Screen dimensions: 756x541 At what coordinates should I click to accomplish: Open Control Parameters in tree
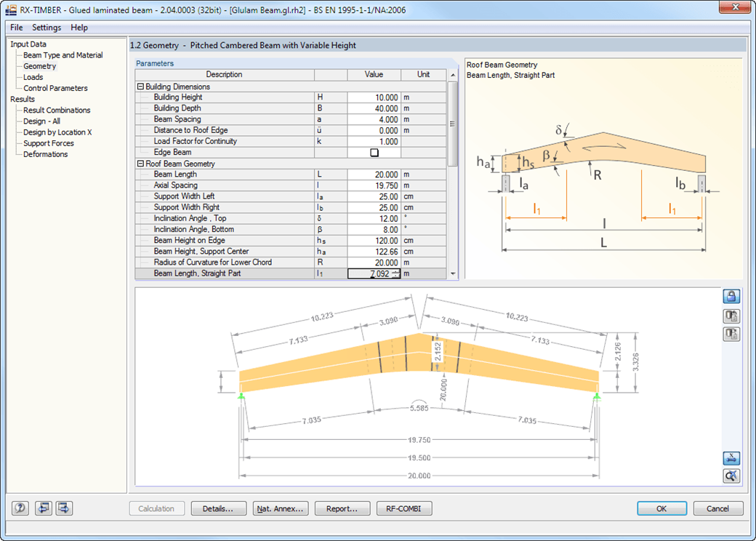pos(55,88)
